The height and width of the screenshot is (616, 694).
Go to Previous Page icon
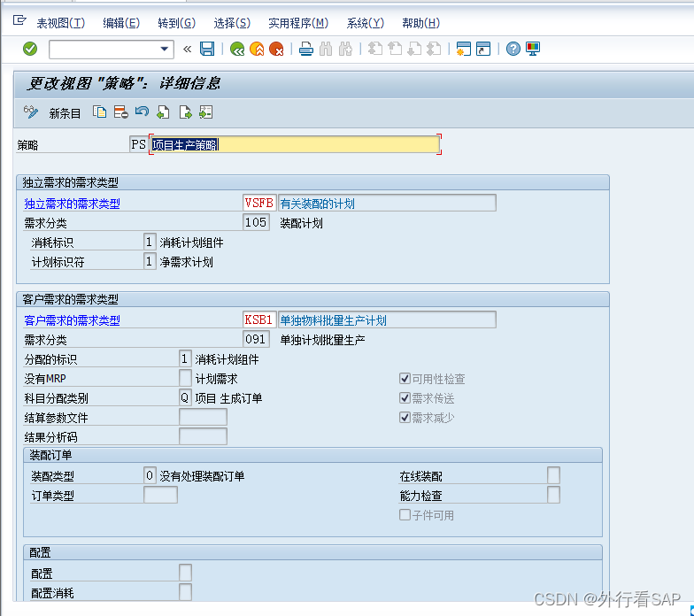(x=395, y=49)
